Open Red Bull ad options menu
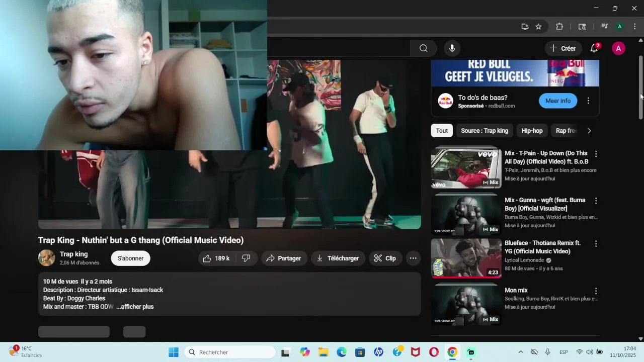The width and height of the screenshot is (644, 362). (x=588, y=101)
